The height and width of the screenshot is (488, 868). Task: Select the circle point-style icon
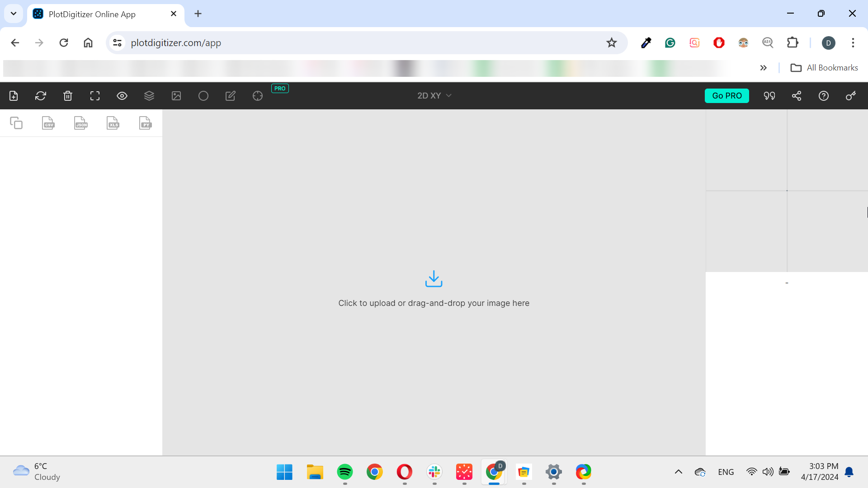(x=203, y=96)
